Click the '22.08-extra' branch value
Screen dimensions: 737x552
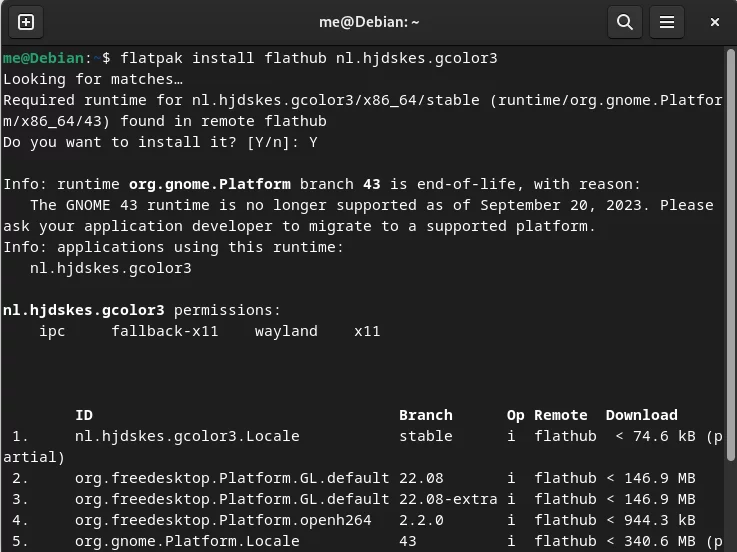pos(448,499)
